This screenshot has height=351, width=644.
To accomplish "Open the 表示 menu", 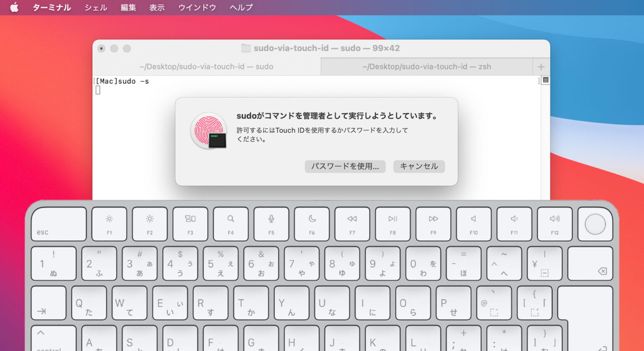I will [157, 8].
